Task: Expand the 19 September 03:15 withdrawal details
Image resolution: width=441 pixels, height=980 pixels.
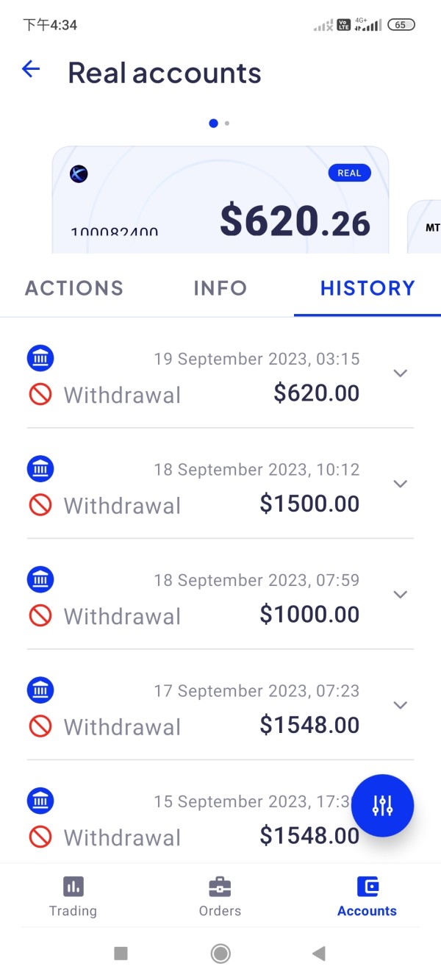Action: [400, 373]
